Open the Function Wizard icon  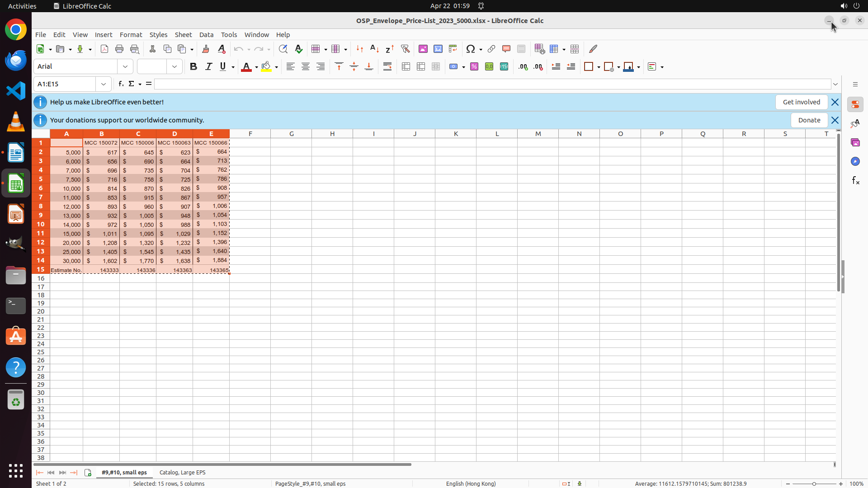point(121,84)
